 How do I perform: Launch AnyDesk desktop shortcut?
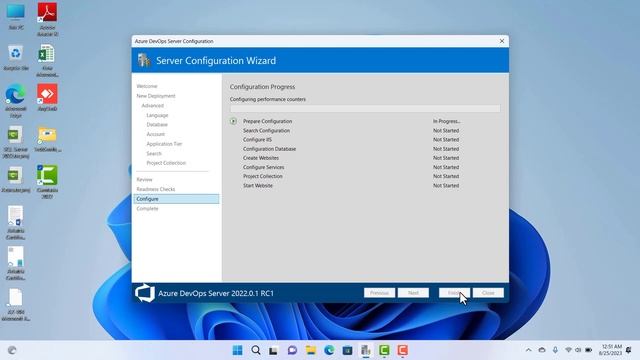47,98
